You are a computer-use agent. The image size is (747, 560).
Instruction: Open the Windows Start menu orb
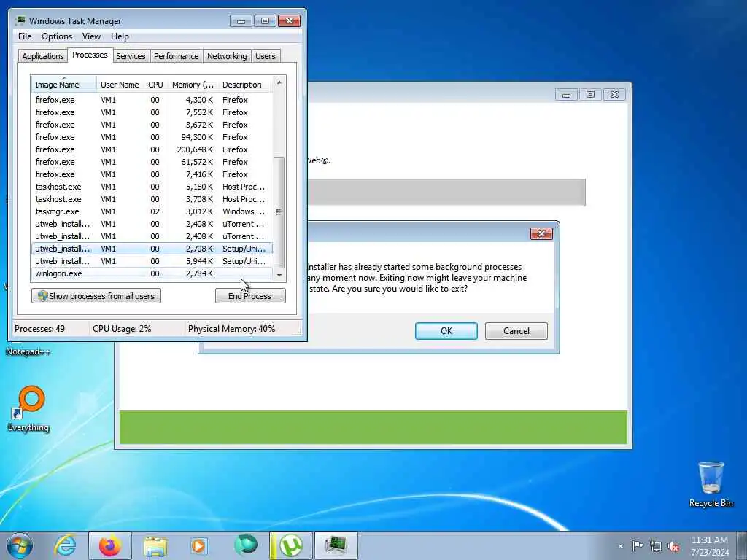click(20, 545)
